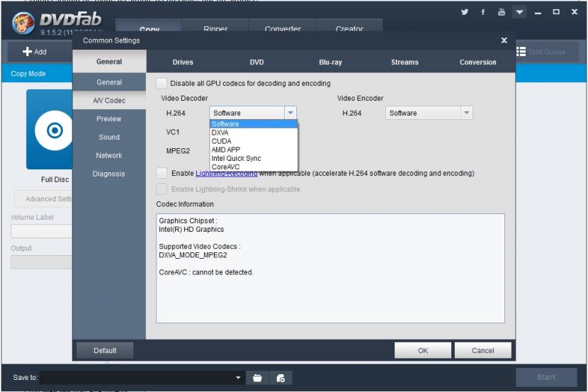Open the YouTube icon link

pos(502,12)
